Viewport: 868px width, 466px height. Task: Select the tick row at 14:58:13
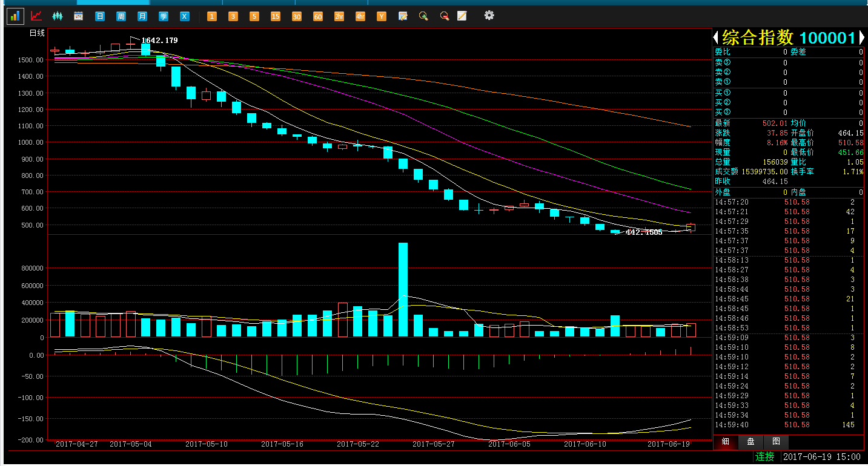(789, 260)
